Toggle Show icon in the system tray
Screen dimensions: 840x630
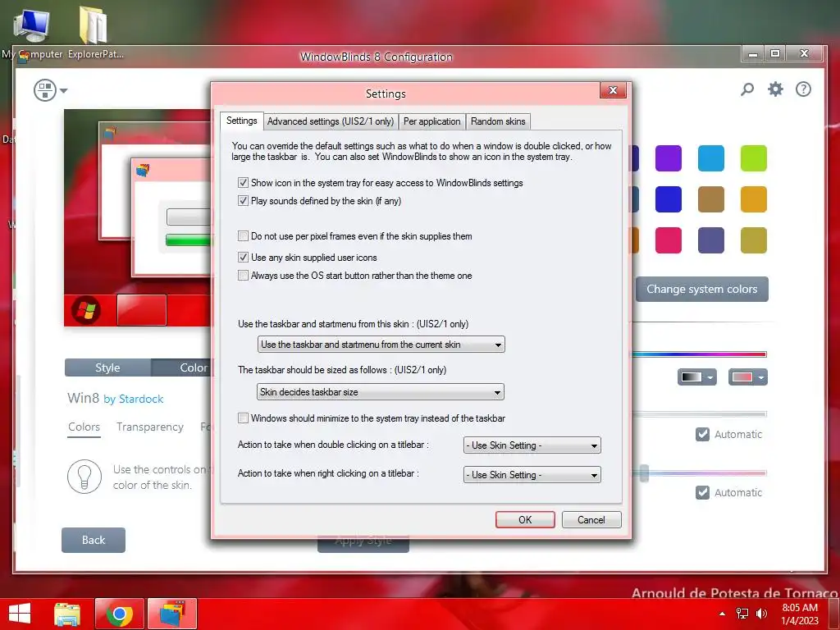243,183
